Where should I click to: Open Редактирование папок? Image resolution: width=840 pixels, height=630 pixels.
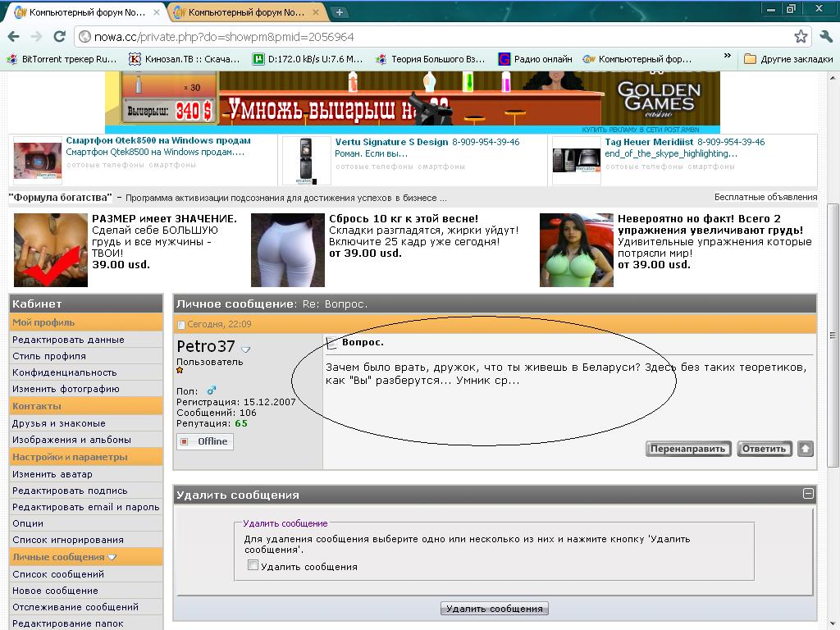pos(67,623)
